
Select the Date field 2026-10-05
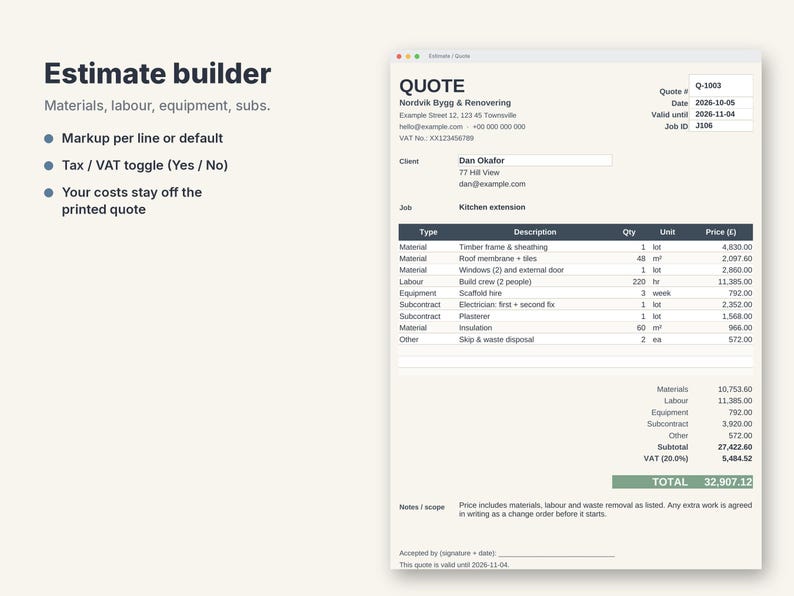[721, 103]
